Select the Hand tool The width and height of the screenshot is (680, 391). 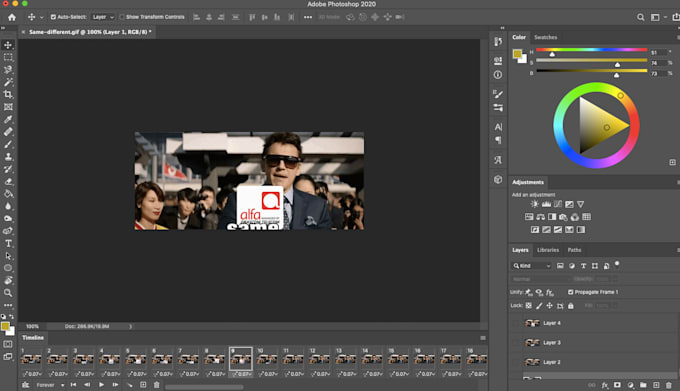point(8,280)
